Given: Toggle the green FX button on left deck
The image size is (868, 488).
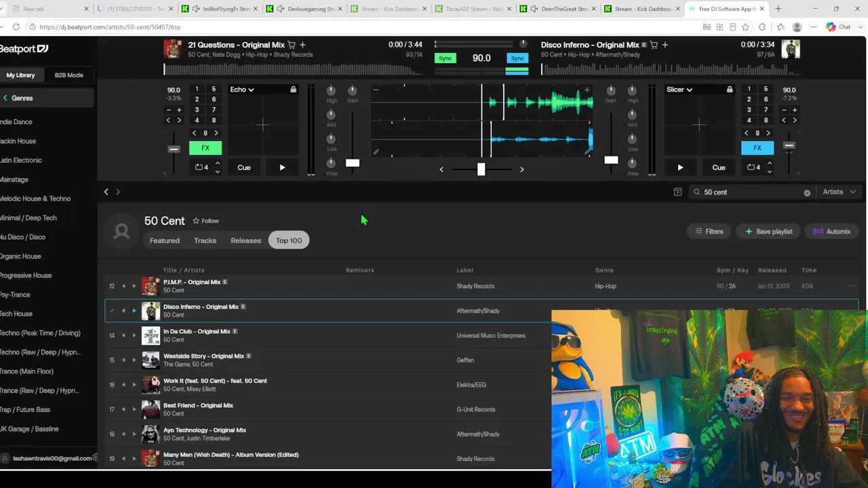Looking at the screenshot, I should click(x=205, y=148).
